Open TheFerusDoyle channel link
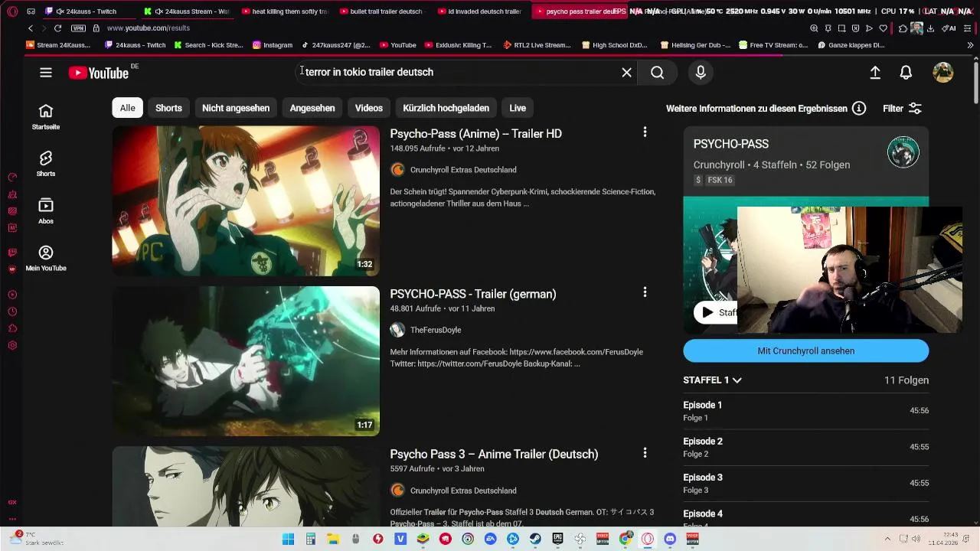Image resolution: width=980 pixels, height=551 pixels. click(435, 330)
